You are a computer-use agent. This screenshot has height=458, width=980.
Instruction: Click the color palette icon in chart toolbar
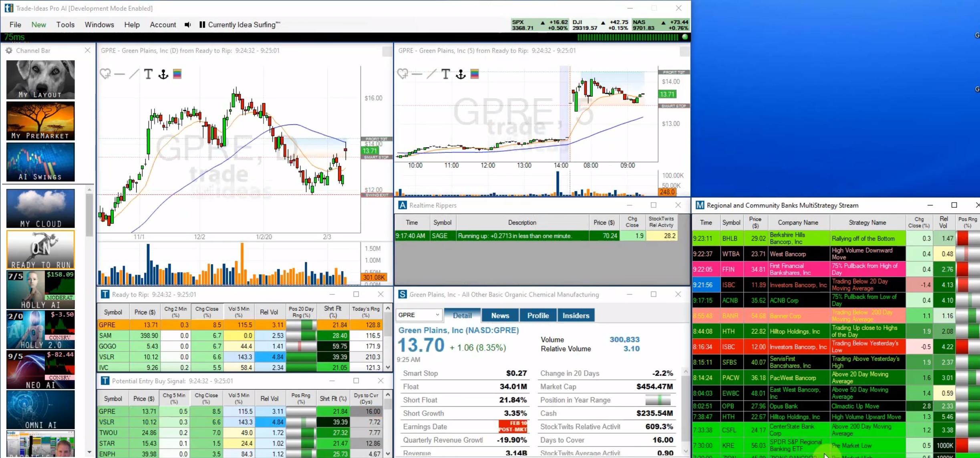coord(178,74)
